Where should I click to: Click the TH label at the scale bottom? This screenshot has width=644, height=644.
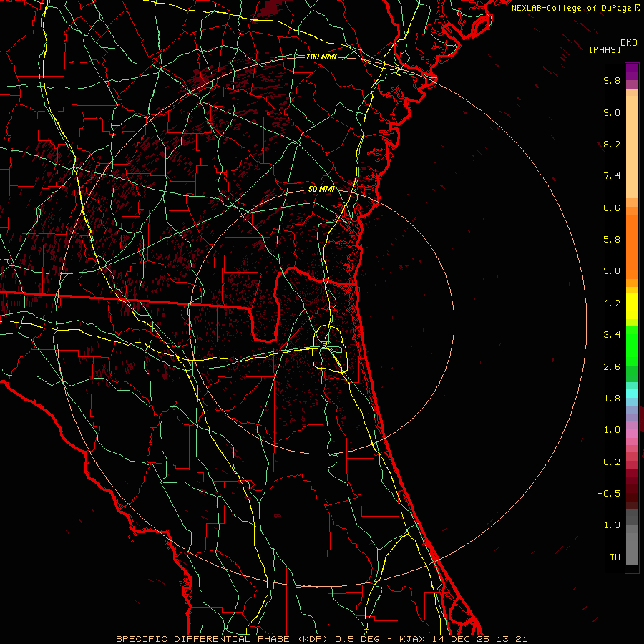615,557
